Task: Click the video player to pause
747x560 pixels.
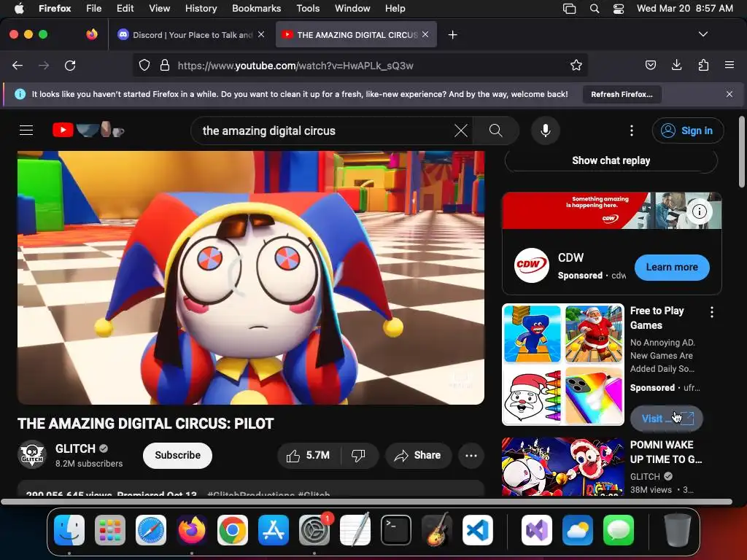Action: pos(251,278)
